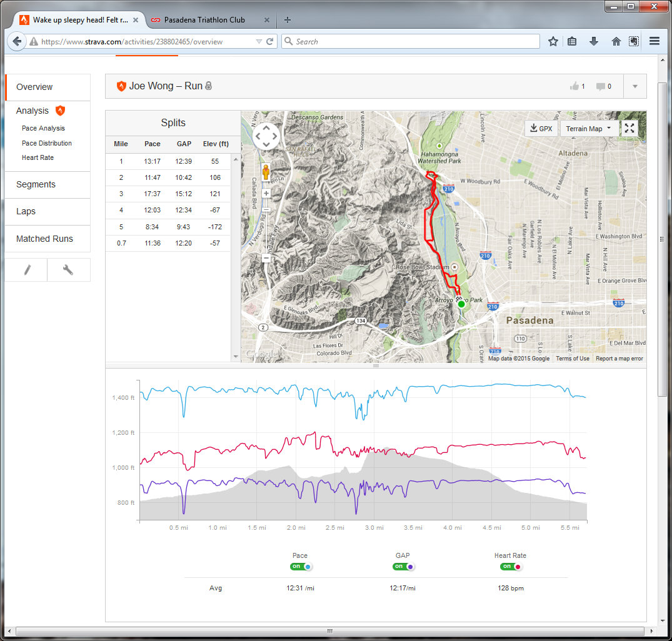This screenshot has width=672, height=641.
Task: Expand the activity header dropdown arrow
Action: coord(635,86)
